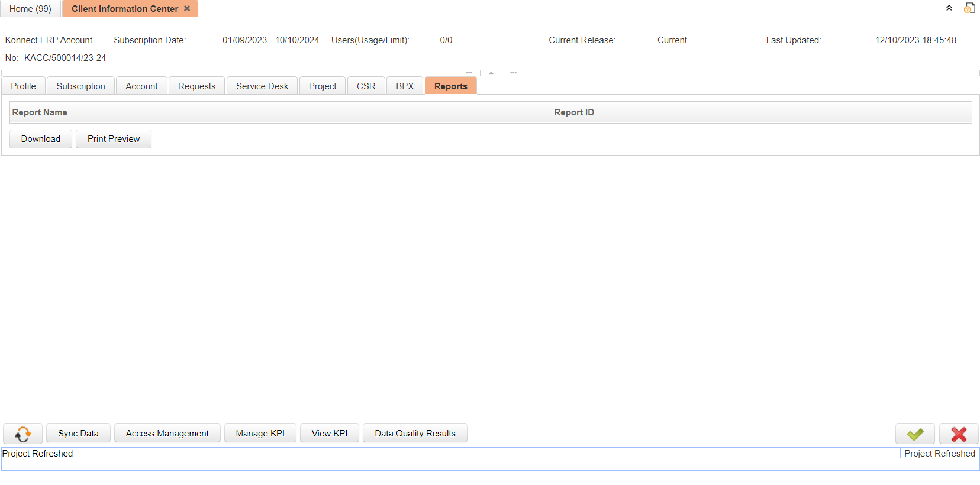Switch to the Profile tab
The image size is (980, 485).
pos(23,86)
